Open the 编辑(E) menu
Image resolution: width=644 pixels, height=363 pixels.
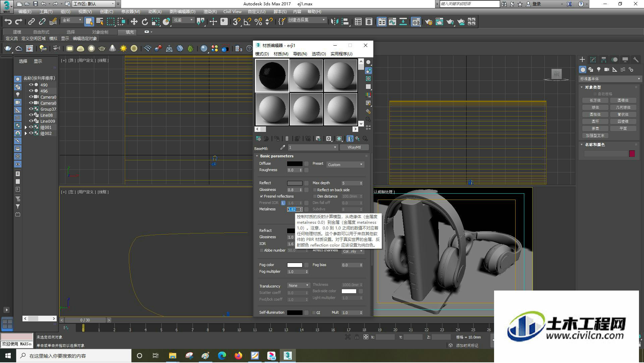click(25, 12)
